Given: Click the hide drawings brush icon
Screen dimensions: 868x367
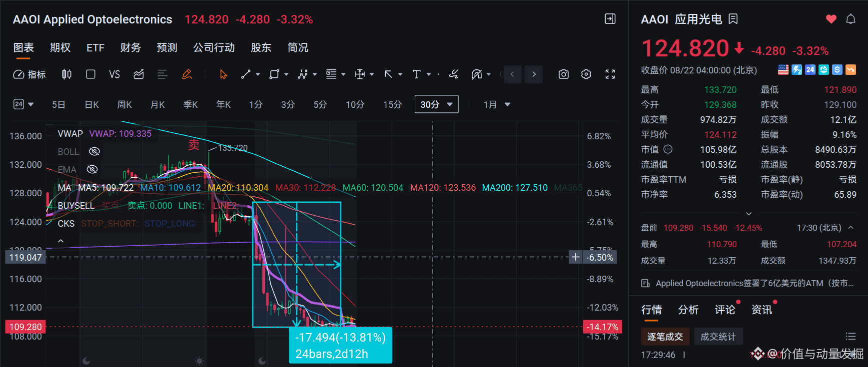Looking at the screenshot, I should coord(477,74).
